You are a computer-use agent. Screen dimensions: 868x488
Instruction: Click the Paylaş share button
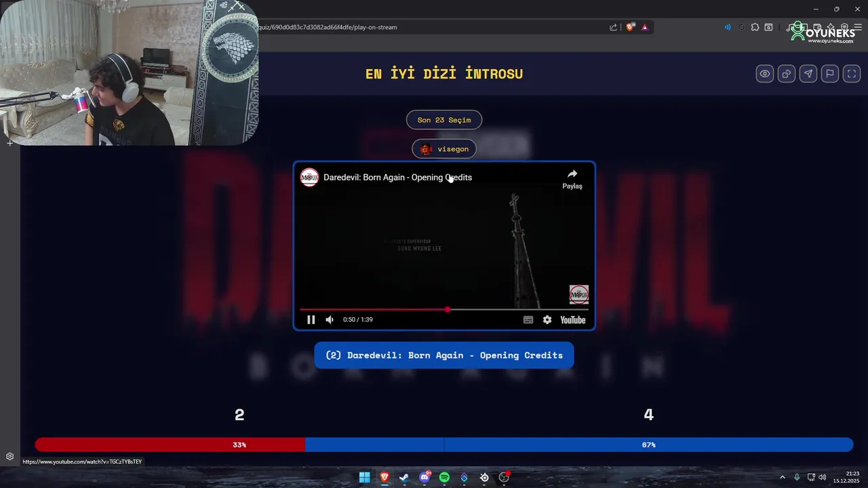click(x=572, y=179)
